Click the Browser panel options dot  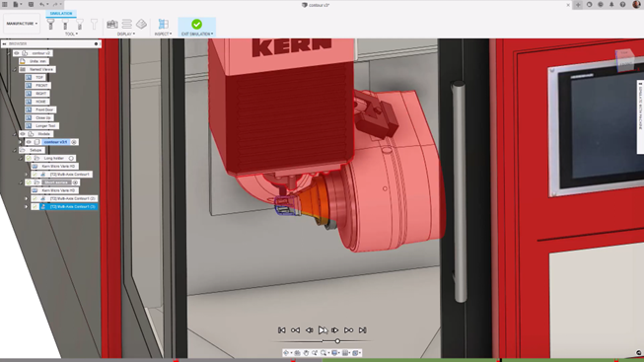coord(96,43)
